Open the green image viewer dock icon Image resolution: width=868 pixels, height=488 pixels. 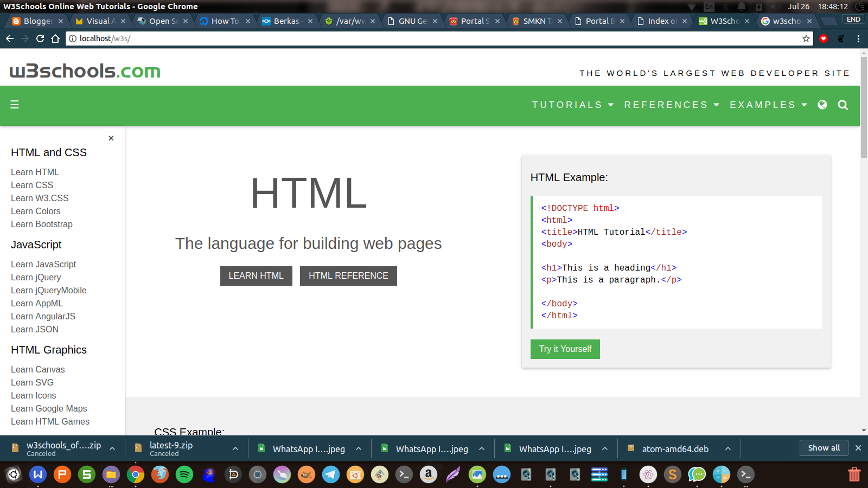[477, 475]
